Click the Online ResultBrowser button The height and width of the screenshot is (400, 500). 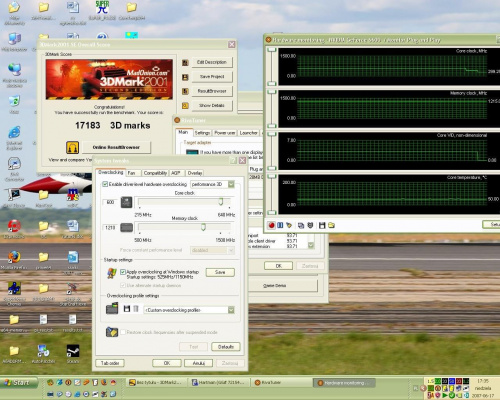116,147
